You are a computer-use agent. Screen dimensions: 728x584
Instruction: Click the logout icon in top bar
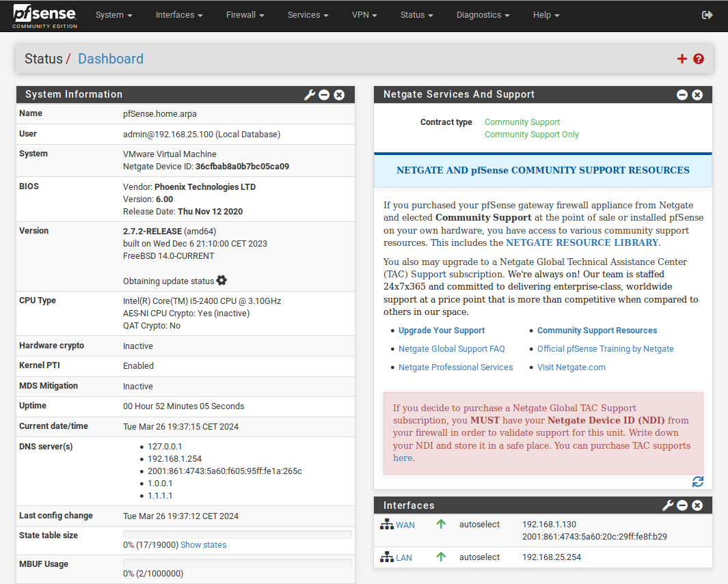pos(707,15)
